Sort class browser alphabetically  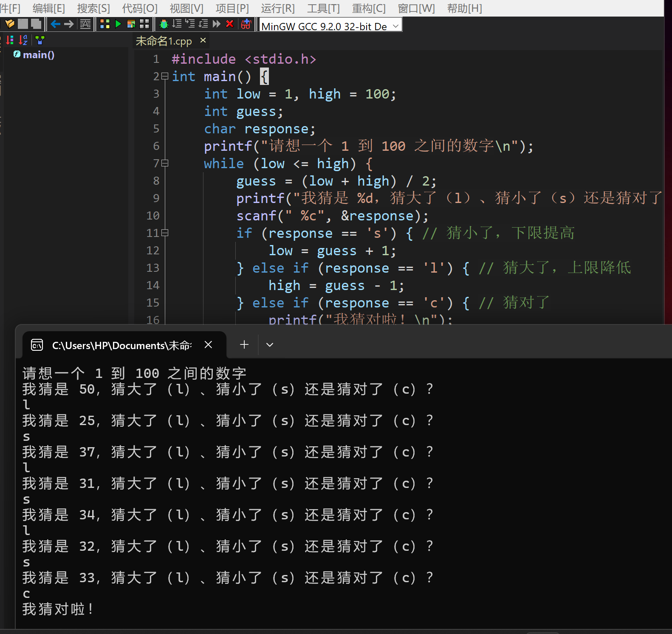(23, 40)
